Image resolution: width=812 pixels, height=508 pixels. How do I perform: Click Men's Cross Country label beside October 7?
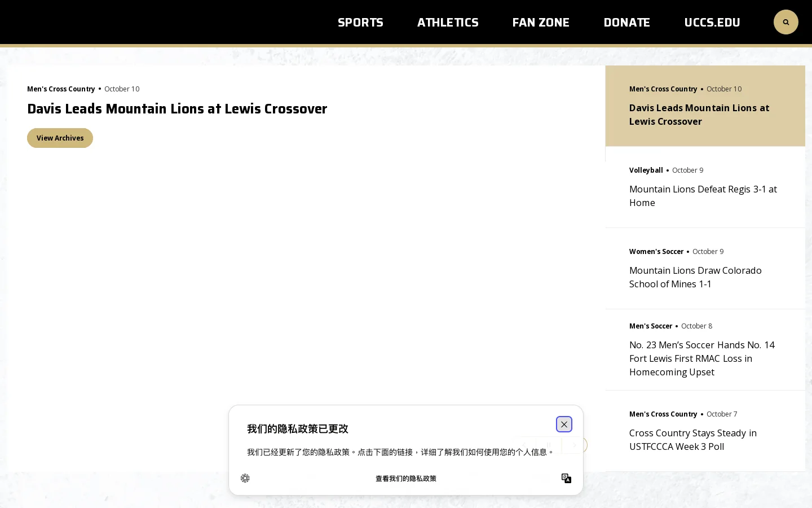pyautogui.click(x=663, y=414)
